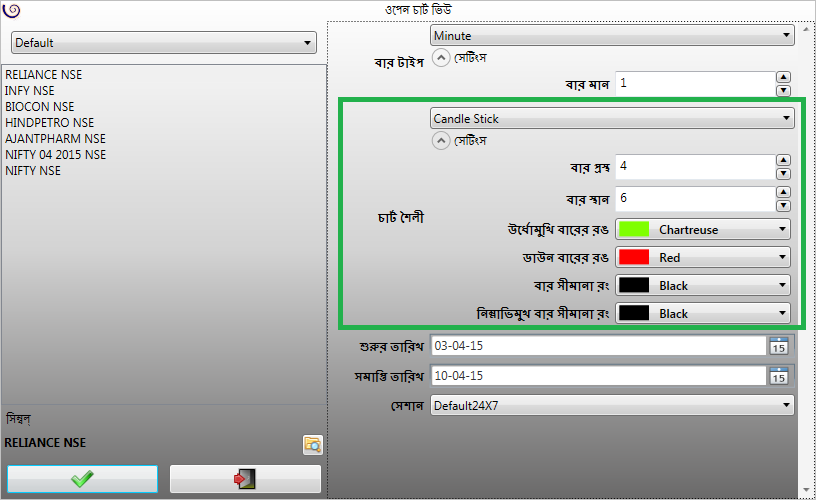Image resolution: width=816 pixels, height=500 pixels.
Task: Click the scrollbar up arrow on right panel
Action: pos(807,28)
